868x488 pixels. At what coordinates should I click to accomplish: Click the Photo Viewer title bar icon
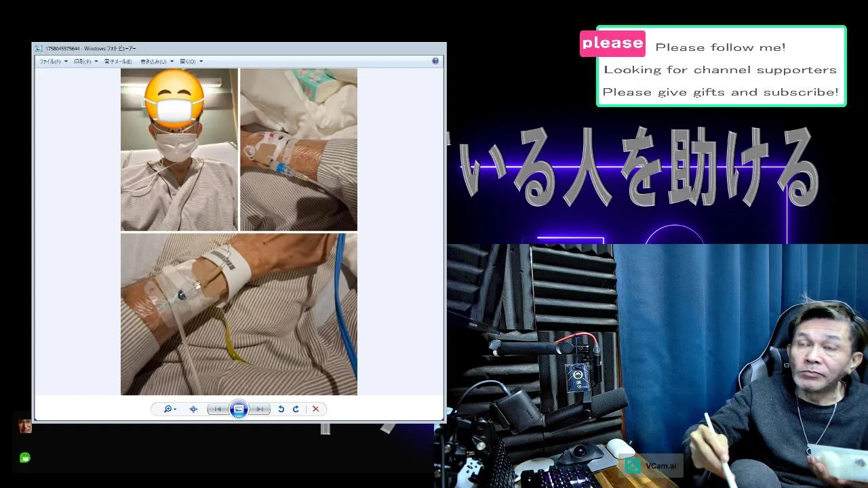(x=39, y=49)
